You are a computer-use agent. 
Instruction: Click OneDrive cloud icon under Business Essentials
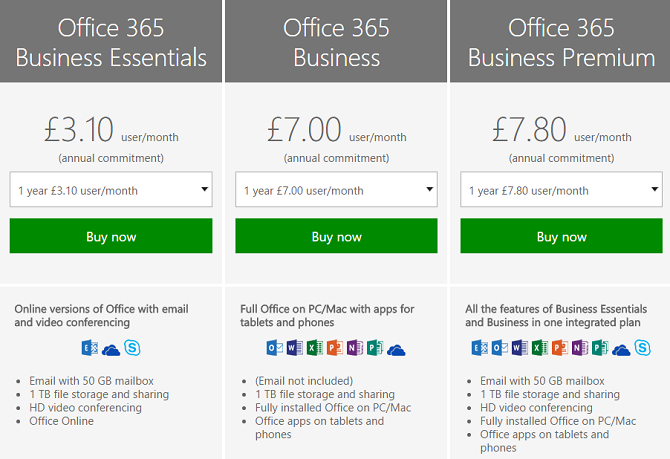click(x=111, y=349)
